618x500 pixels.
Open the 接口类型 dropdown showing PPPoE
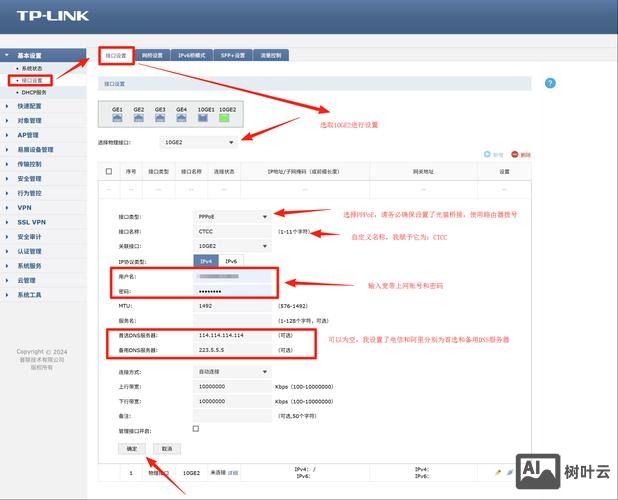click(x=233, y=215)
